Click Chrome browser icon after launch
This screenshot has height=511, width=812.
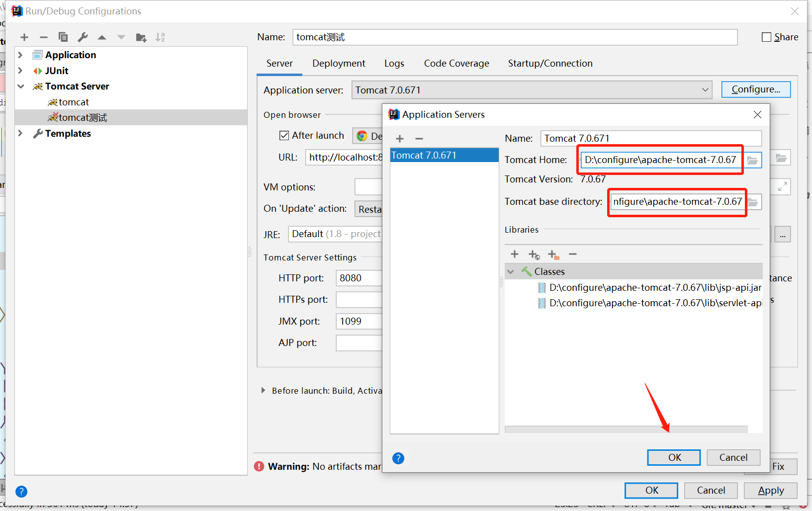pyautogui.click(x=362, y=136)
